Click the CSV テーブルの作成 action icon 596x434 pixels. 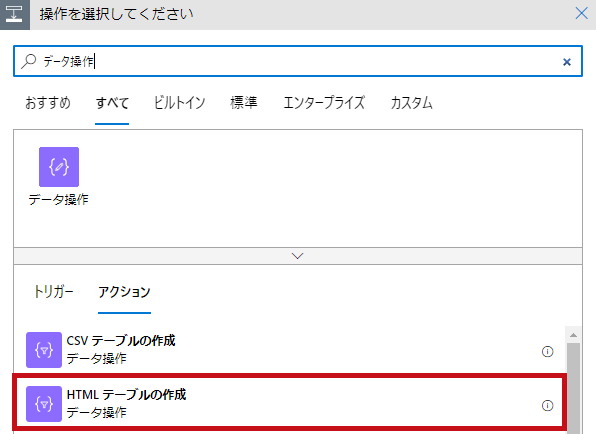pos(44,350)
